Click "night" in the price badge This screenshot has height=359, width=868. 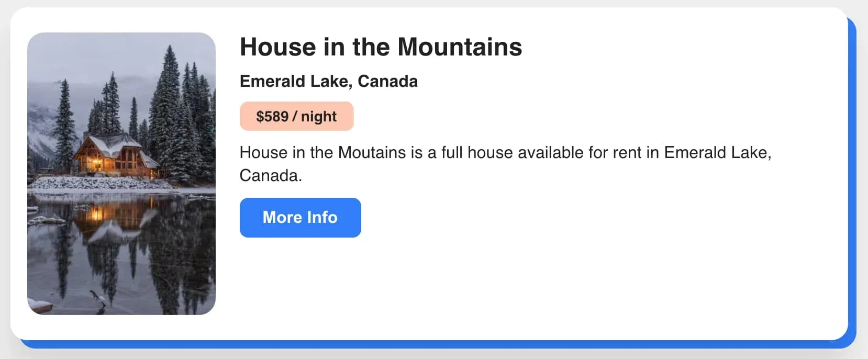tap(318, 116)
